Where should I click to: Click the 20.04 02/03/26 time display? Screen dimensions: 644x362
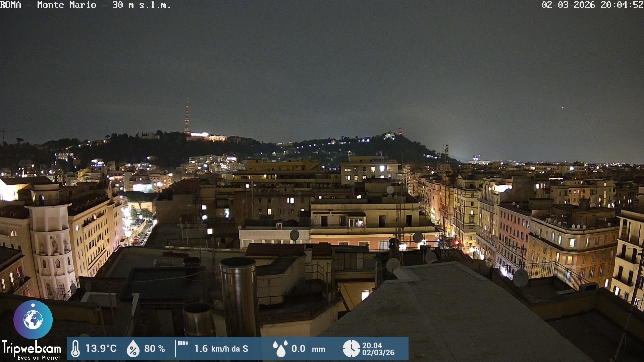point(378,349)
